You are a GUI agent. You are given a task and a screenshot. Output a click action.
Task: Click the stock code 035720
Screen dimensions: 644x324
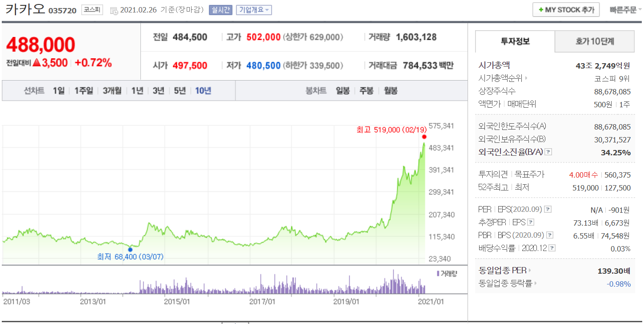tap(62, 10)
